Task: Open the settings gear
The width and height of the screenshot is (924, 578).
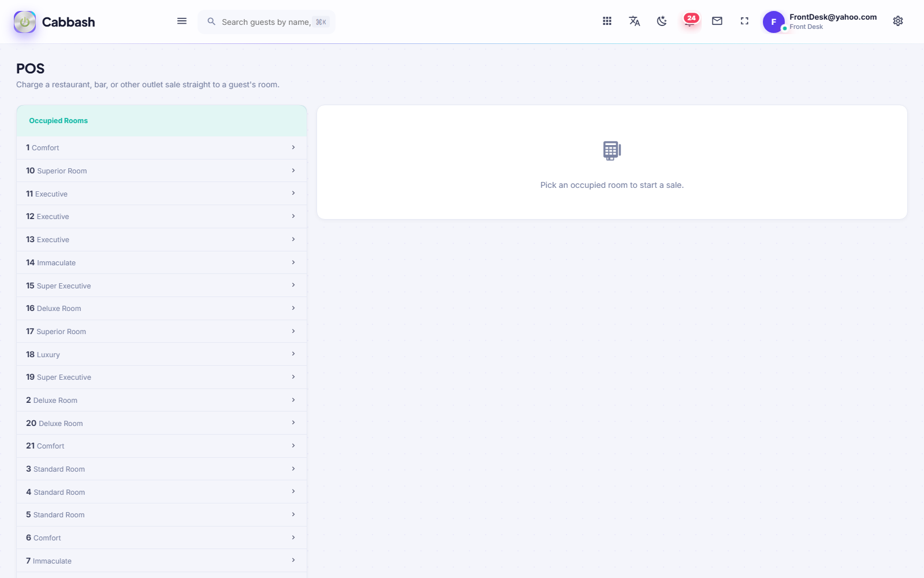Action: 898,21
